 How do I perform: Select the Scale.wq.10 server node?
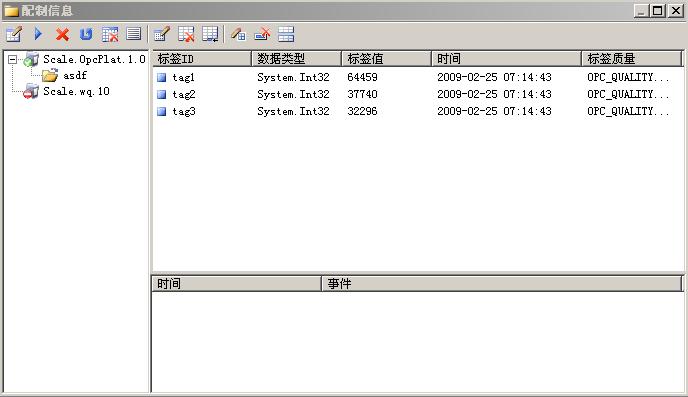click(x=76, y=91)
